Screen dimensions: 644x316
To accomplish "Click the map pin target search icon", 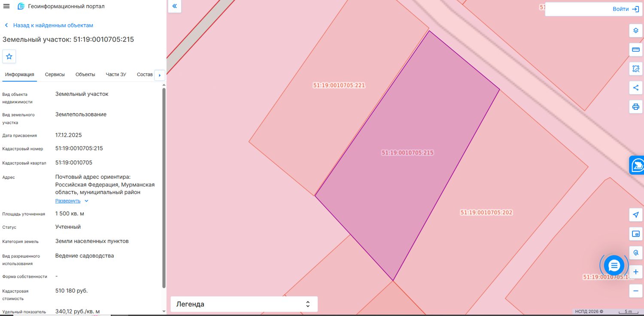I will click(636, 253).
